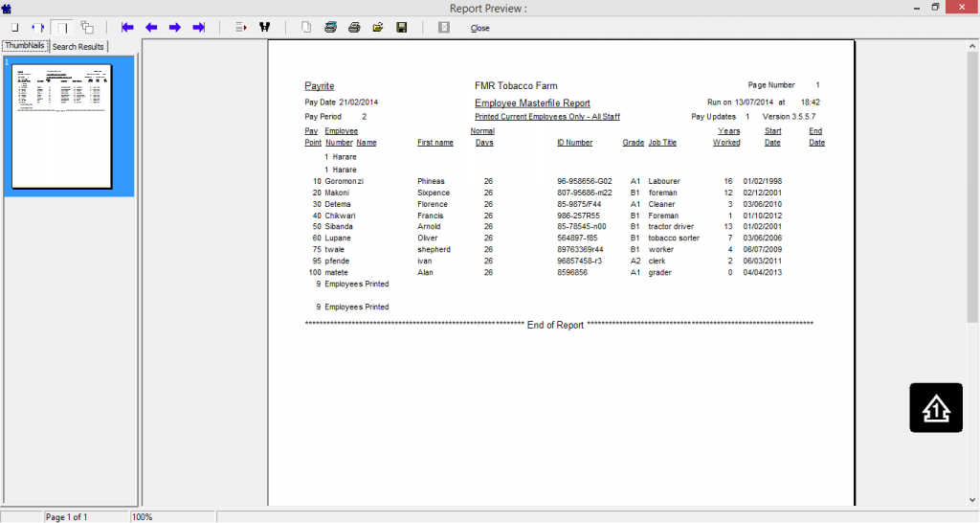Click the go-to-page icon with red arrow
Screen dimensions: 980x523
[240, 28]
